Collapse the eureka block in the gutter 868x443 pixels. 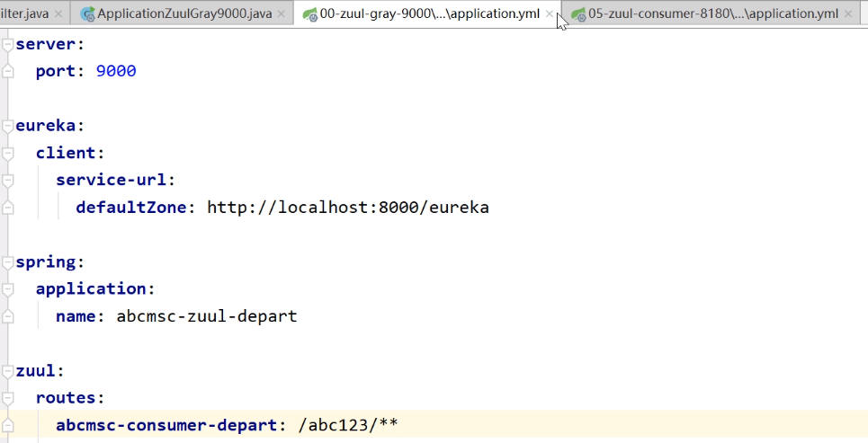click(x=8, y=126)
